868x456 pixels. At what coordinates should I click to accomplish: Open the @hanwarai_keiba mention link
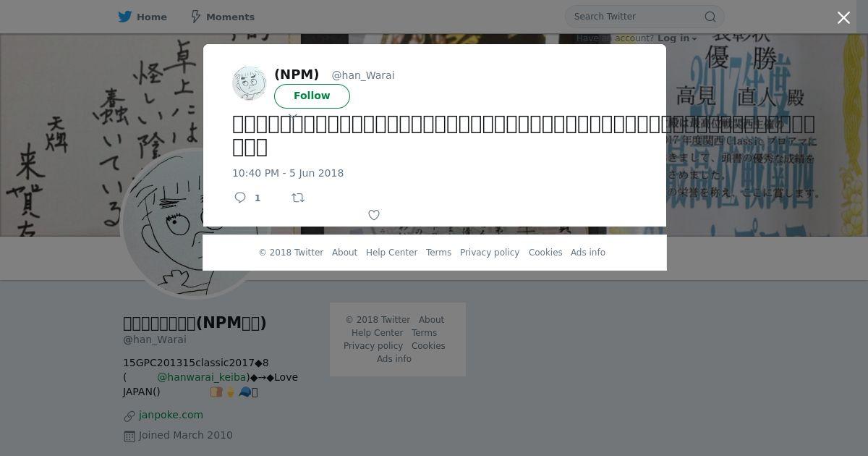point(202,377)
